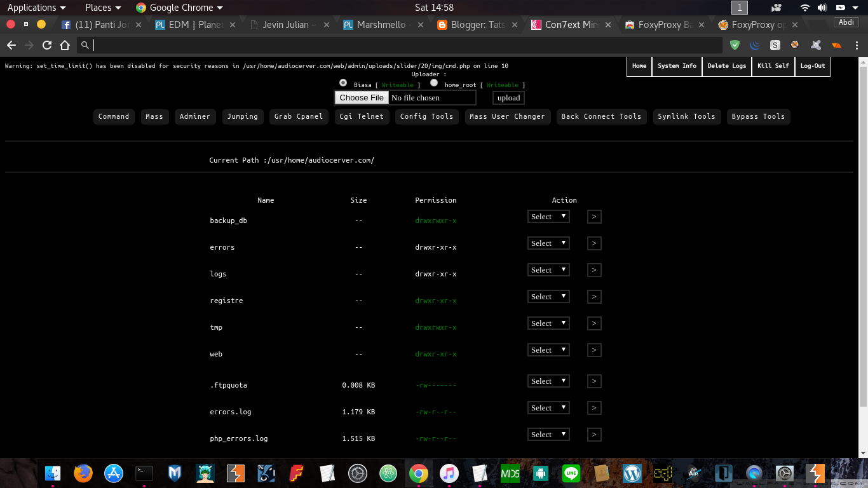This screenshot has width=868, height=488.
Task: Open the Command tool
Action: tap(114, 117)
